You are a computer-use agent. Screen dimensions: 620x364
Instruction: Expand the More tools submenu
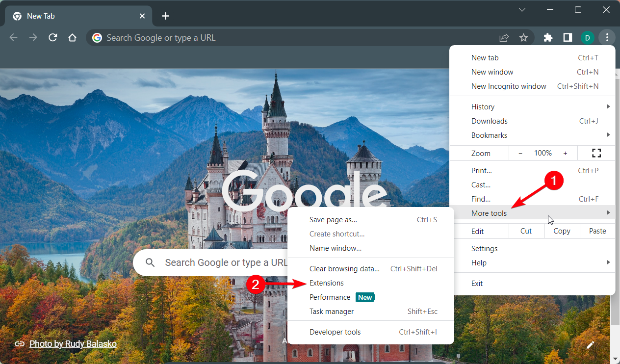[x=532, y=213]
